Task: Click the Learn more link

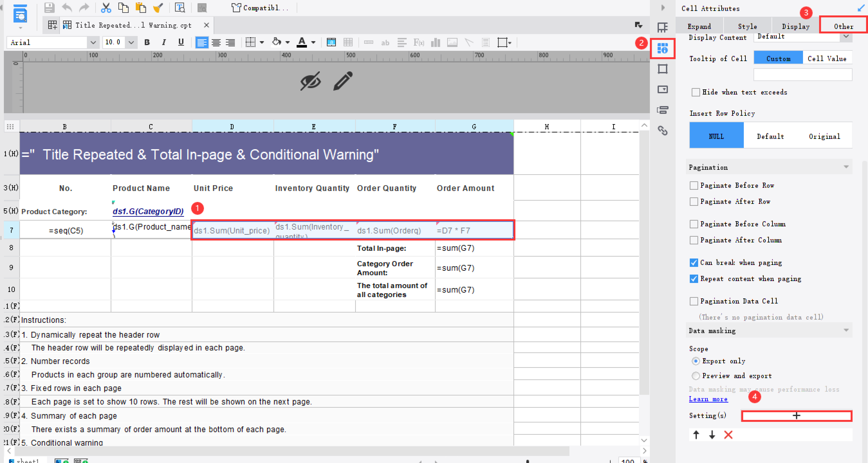Action: tap(708, 399)
